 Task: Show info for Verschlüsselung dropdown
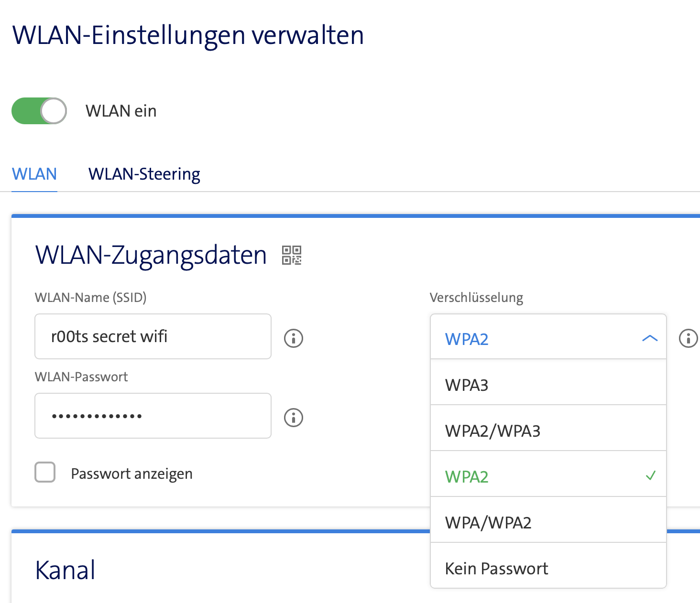pyautogui.click(x=688, y=338)
